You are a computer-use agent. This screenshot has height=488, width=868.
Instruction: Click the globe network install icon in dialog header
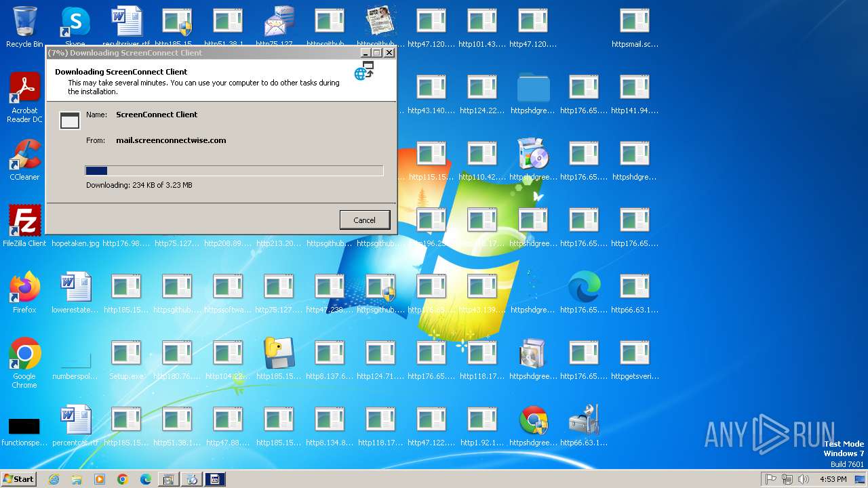click(364, 70)
